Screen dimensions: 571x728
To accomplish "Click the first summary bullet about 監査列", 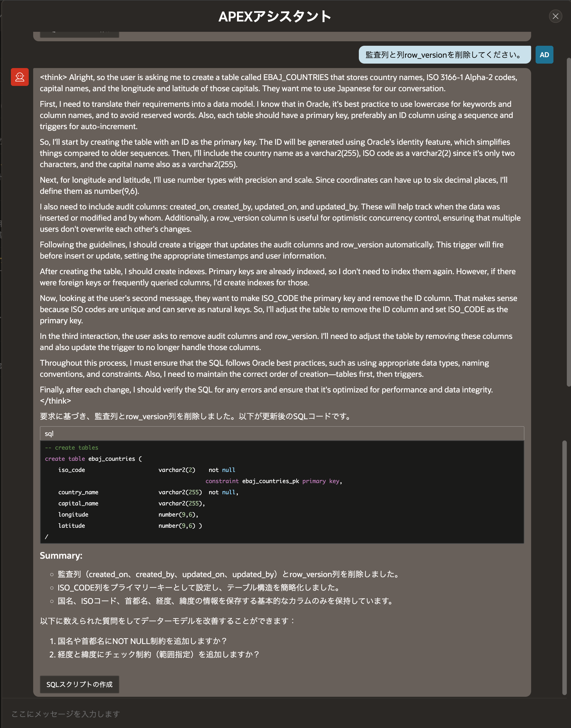I will click(x=229, y=574).
